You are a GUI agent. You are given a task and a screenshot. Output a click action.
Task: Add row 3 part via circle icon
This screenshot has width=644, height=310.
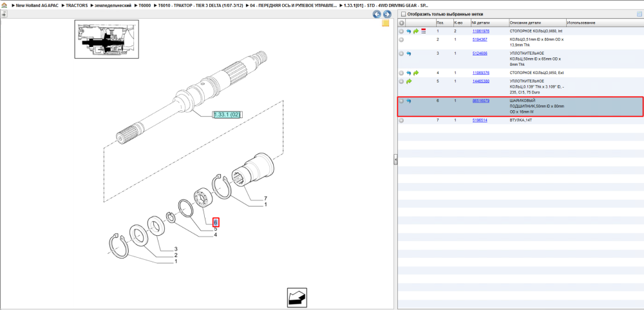point(401,53)
